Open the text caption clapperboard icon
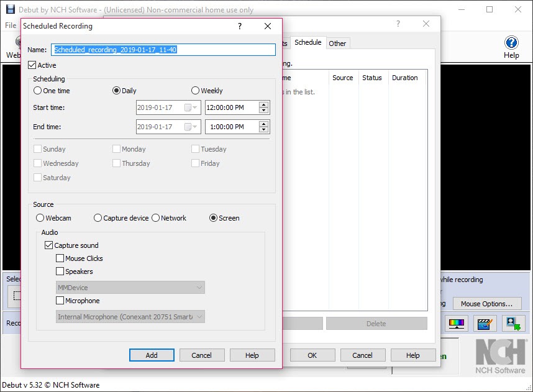The height and width of the screenshot is (392, 533). pos(485,323)
